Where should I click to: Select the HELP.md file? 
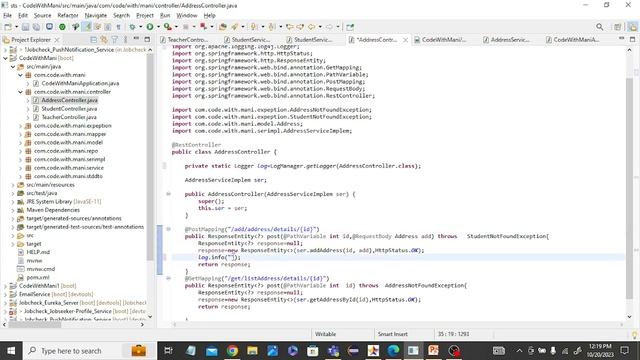pos(38,252)
